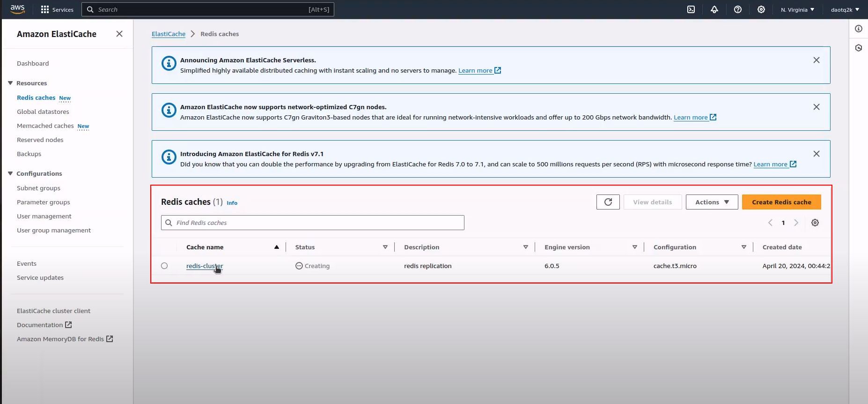Collapse the Resources section

(x=10, y=83)
